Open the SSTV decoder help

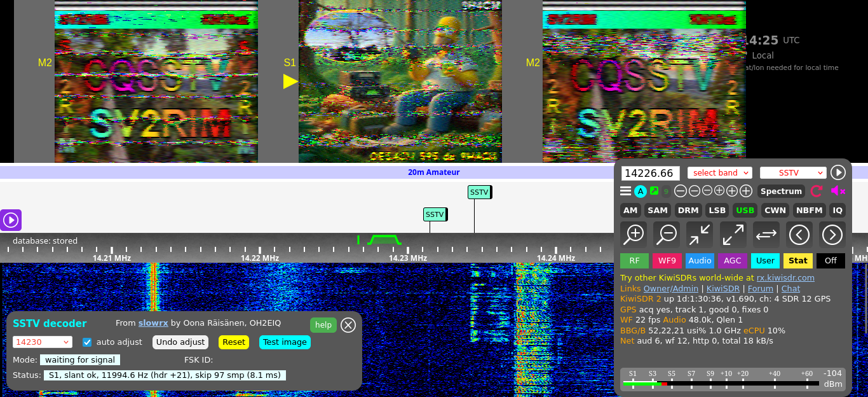pyautogui.click(x=323, y=325)
